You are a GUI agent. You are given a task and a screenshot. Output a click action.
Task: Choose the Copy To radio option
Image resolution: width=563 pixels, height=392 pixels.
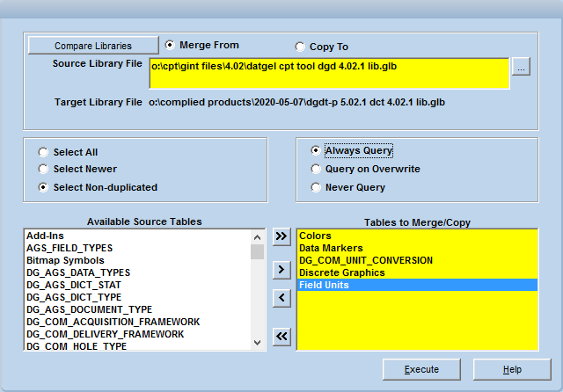(x=300, y=47)
